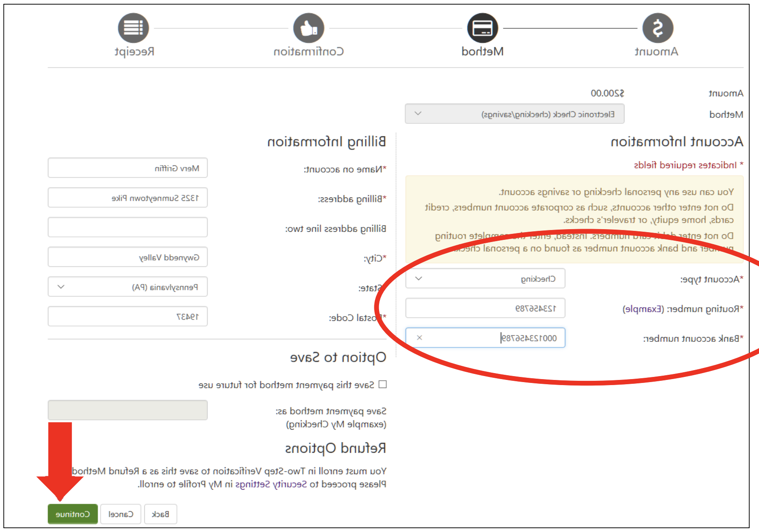Viewport: 759px width, 532px height.
Task: Click the Cancel button
Action: (121, 514)
